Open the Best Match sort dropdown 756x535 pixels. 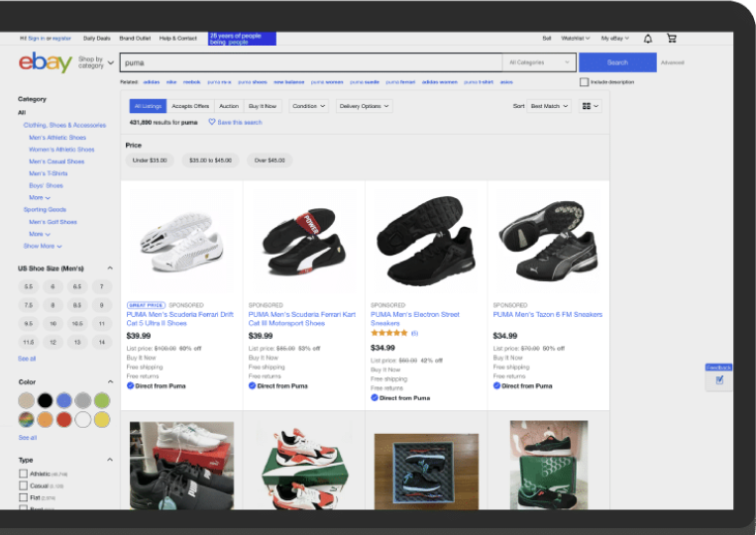(549, 106)
